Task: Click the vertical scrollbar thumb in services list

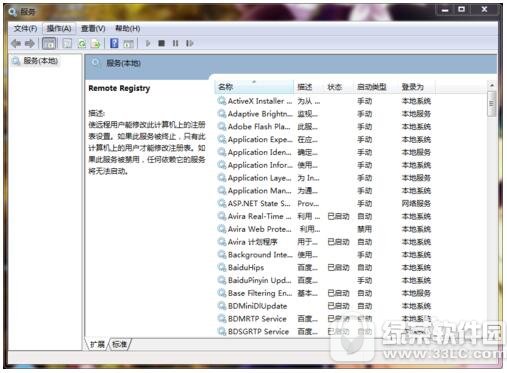Action: tap(492, 104)
